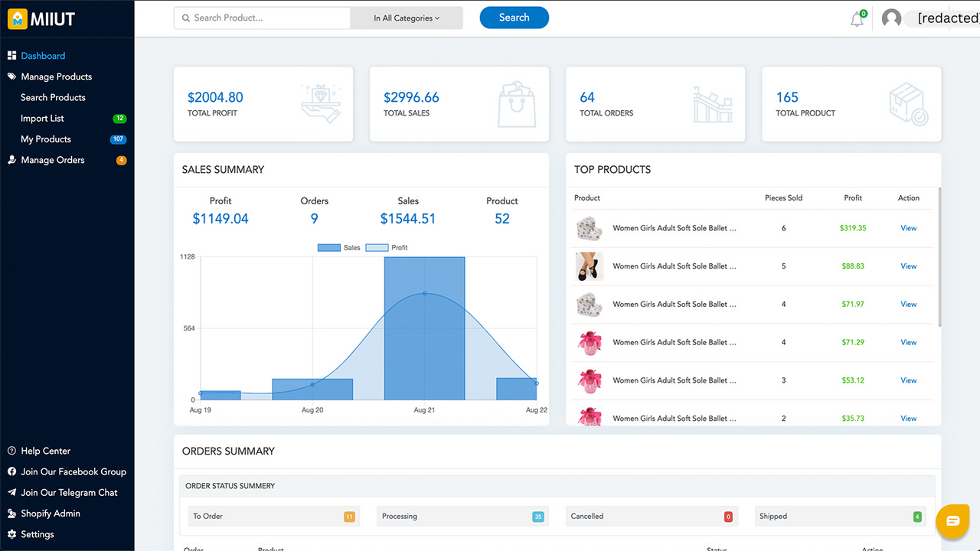Click the Total Sales shopping bag icon

click(x=517, y=103)
